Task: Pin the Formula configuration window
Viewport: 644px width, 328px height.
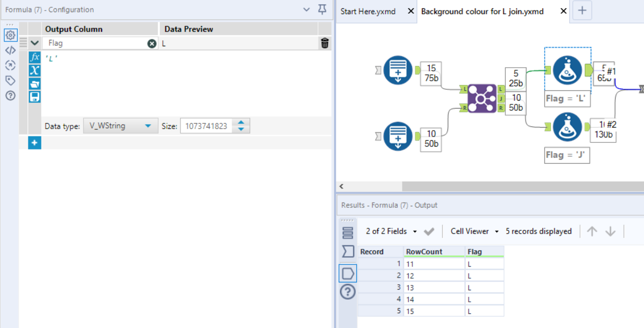Action: click(322, 10)
